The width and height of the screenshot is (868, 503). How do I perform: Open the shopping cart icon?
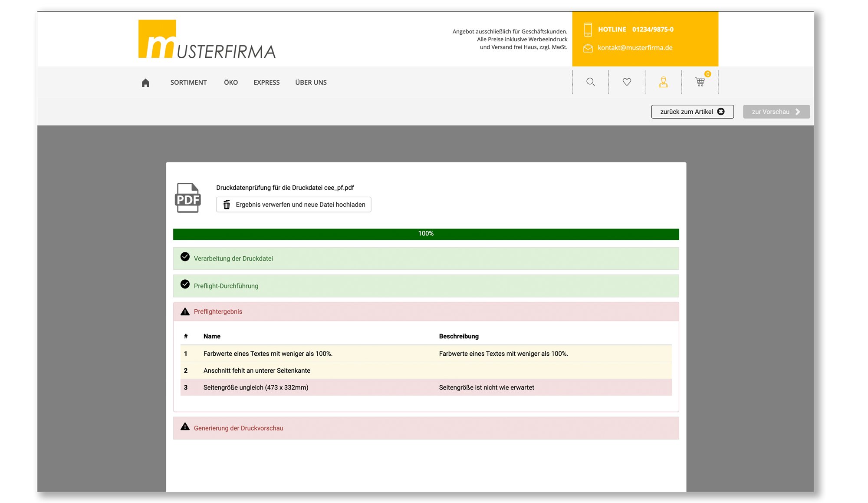click(700, 82)
